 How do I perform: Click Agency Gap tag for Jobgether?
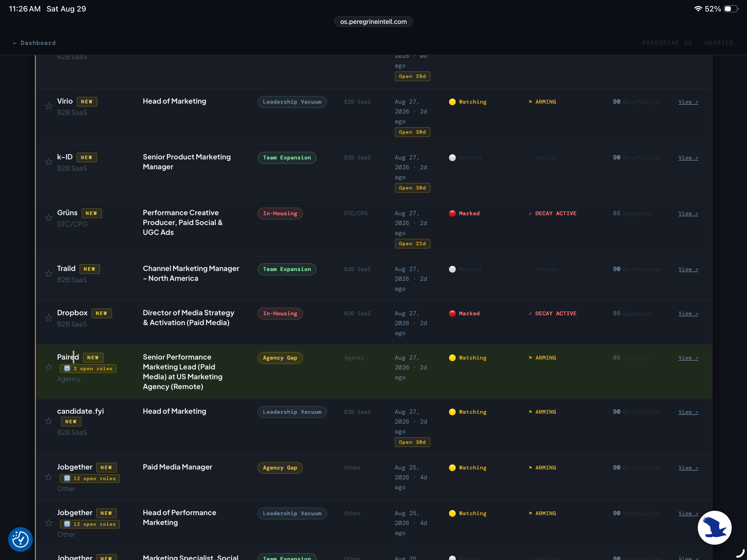280,468
